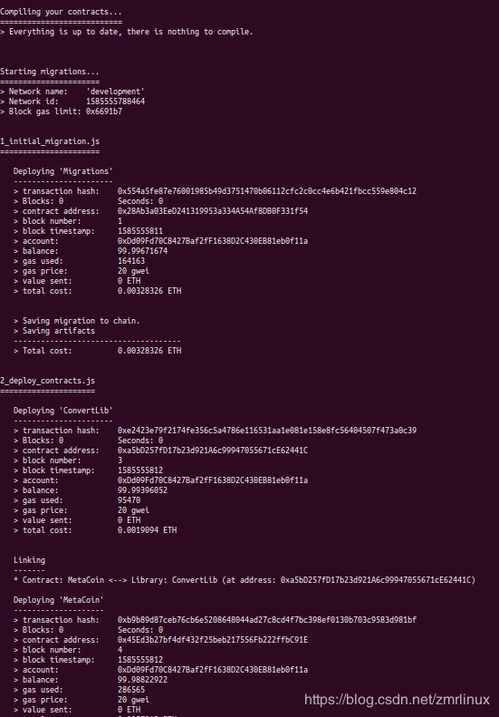Screen dimensions: 499x717
Task: Click the ConvertLib balance value 99.99396052
Action: (142, 490)
